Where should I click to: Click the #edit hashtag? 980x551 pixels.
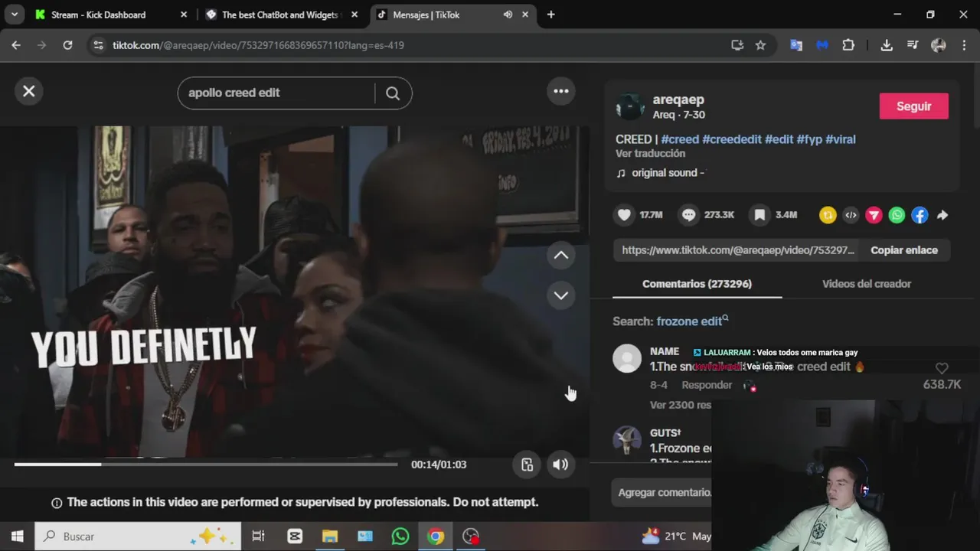click(779, 139)
